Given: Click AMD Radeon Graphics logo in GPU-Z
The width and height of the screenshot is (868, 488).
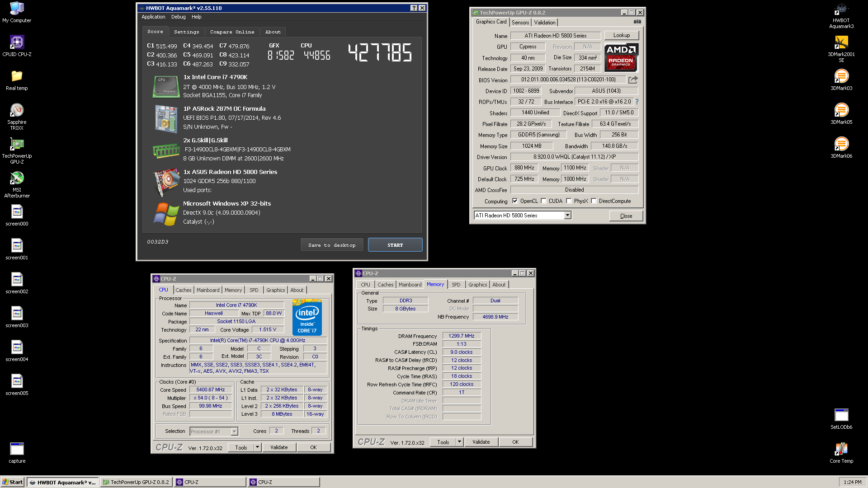Looking at the screenshot, I should [x=621, y=57].
